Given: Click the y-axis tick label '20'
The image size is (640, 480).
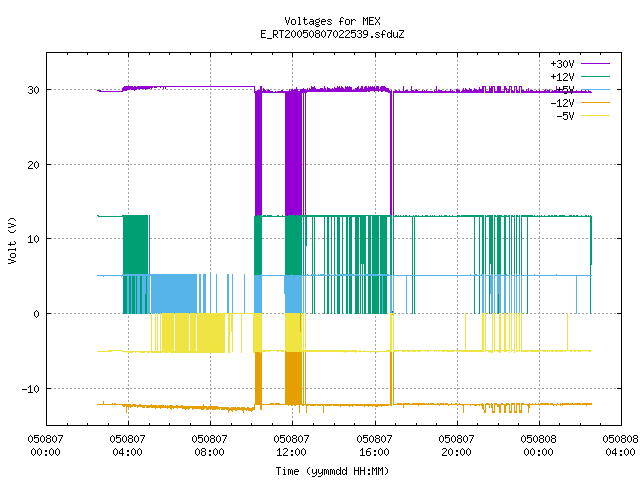Looking at the screenshot, I should (33, 165).
